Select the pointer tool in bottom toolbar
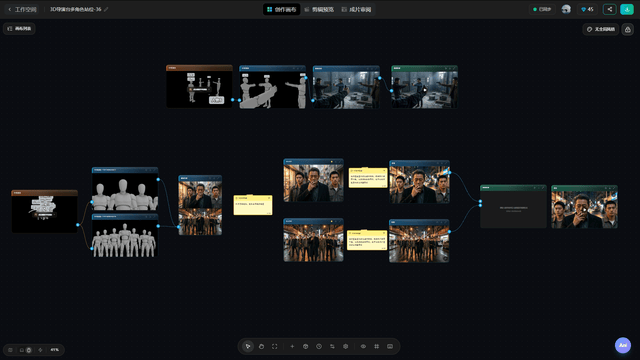 (x=248, y=347)
